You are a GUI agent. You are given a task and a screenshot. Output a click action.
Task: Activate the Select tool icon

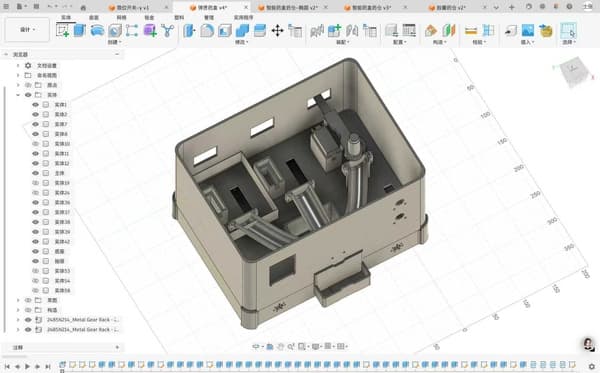click(568, 30)
